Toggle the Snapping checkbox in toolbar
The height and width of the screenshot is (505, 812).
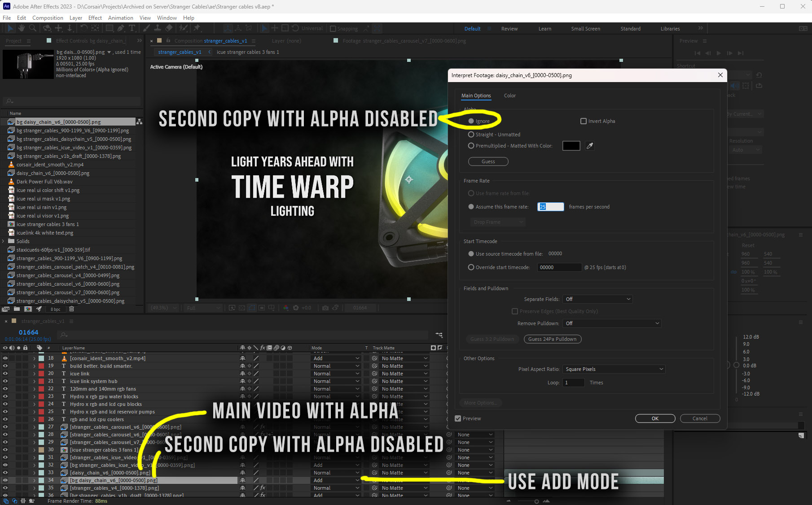point(333,29)
